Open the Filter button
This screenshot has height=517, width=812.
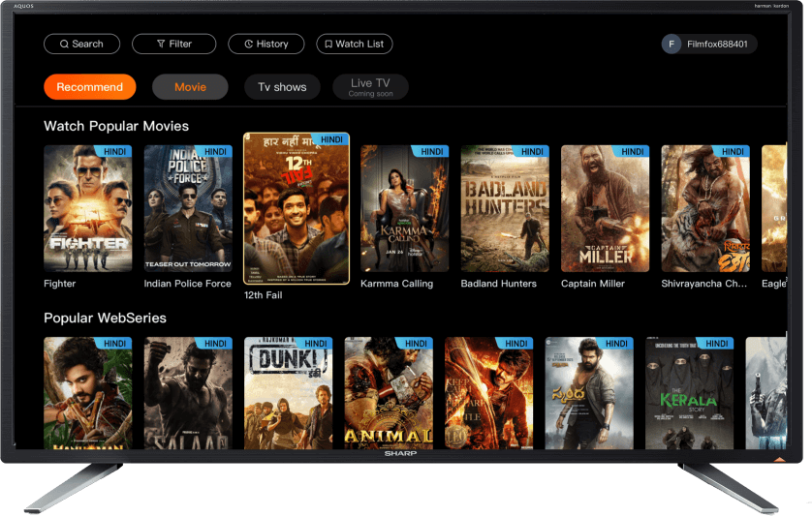click(174, 44)
